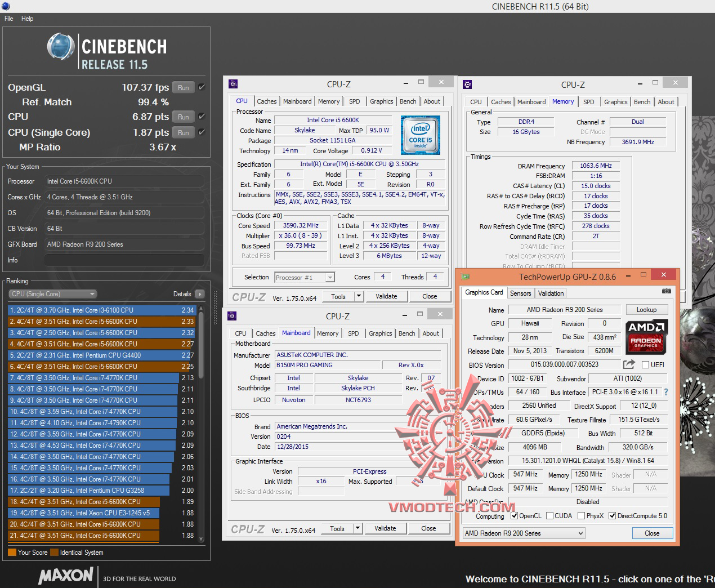
Task: Click the Bus Interface question mark icon
Action: [666, 392]
